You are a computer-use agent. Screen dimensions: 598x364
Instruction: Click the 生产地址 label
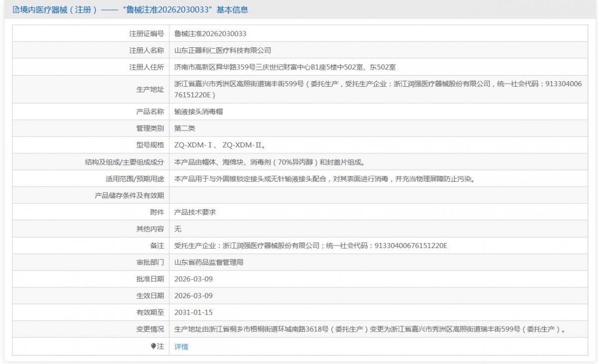150,90
